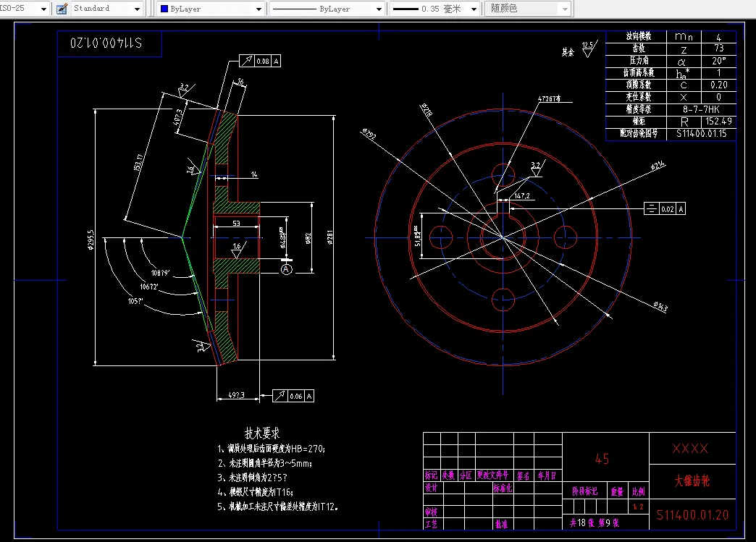This screenshot has height=542, width=756.
Task: Select the 大锥齿轮 part name text
Action: 692,480
